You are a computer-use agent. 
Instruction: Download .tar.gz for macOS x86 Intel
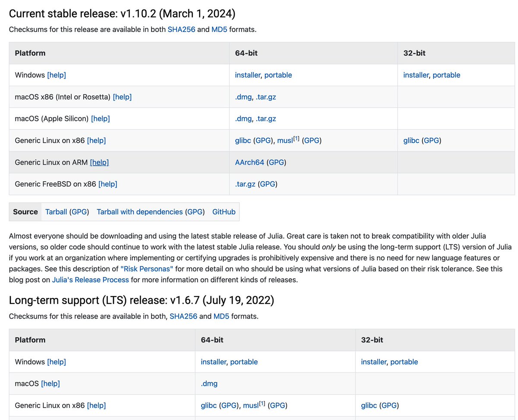(x=265, y=97)
